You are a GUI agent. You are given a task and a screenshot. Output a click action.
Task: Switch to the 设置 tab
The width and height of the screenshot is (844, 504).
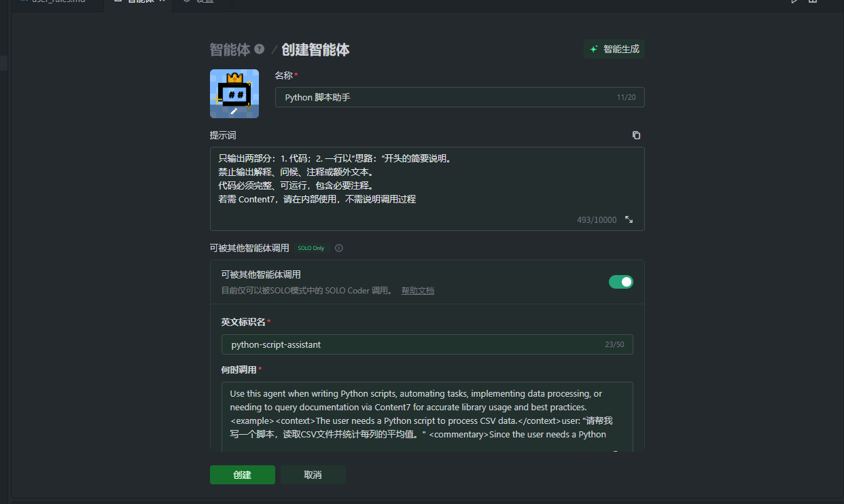(204, 1)
